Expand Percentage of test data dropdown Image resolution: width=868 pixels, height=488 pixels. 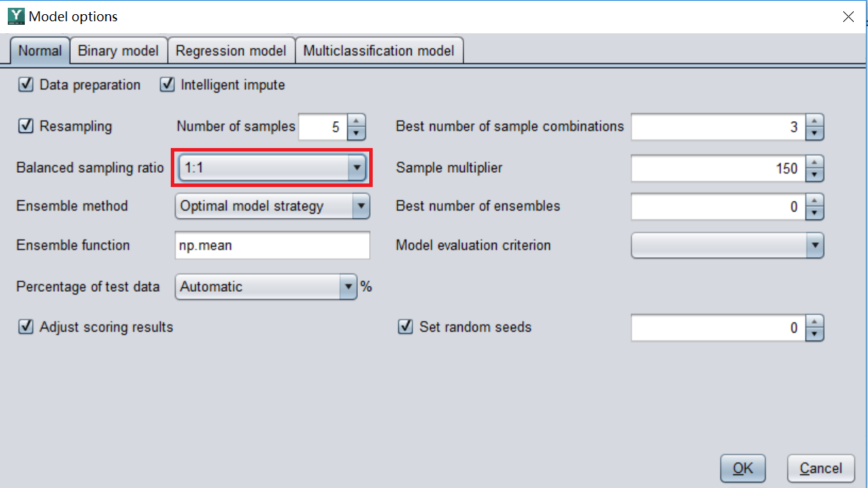(x=348, y=287)
